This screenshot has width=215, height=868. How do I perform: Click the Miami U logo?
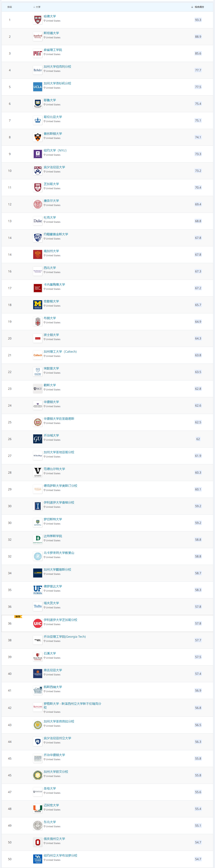pyautogui.click(x=37, y=809)
